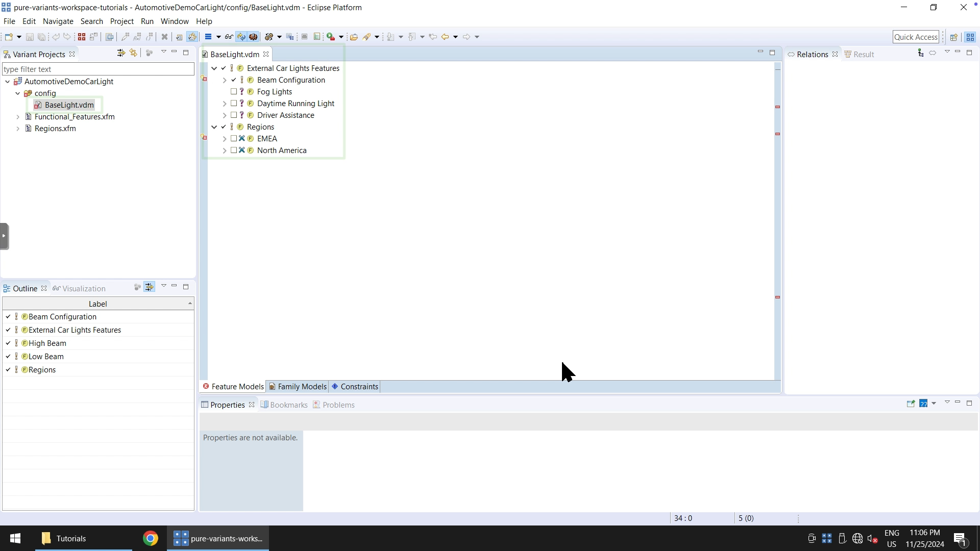Expand the EMEA node

(x=224, y=139)
